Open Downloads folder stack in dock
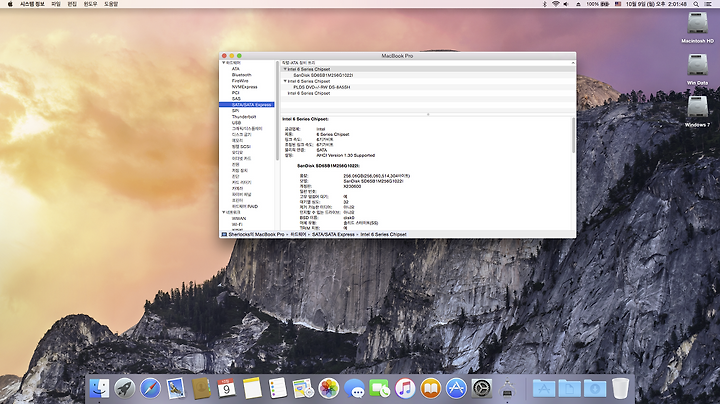This screenshot has width=720, height=404. tap(595, 388)
